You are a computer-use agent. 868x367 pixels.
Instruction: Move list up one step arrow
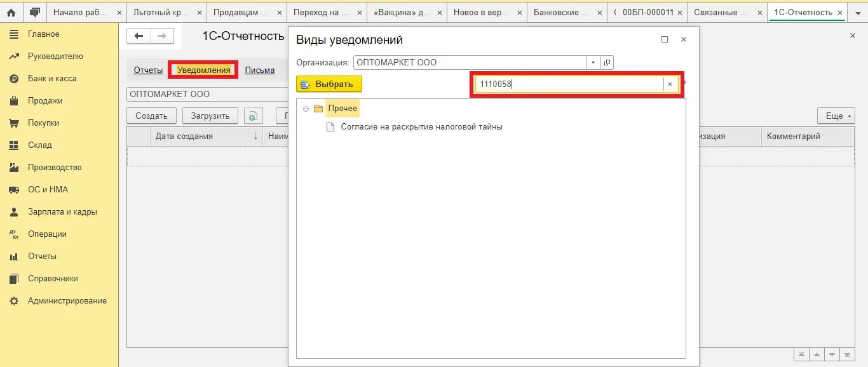[x=817, y=354]
